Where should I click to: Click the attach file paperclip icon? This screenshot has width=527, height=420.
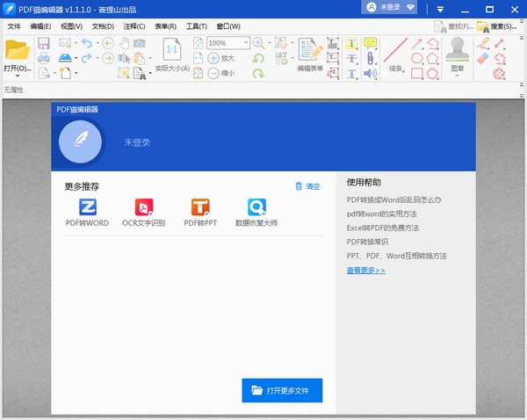click(x=370, y=58)
